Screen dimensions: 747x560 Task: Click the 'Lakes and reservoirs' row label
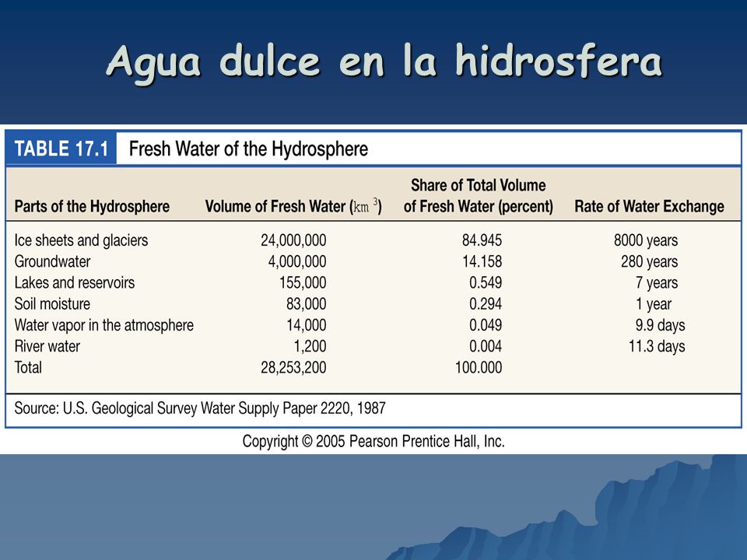75,282
